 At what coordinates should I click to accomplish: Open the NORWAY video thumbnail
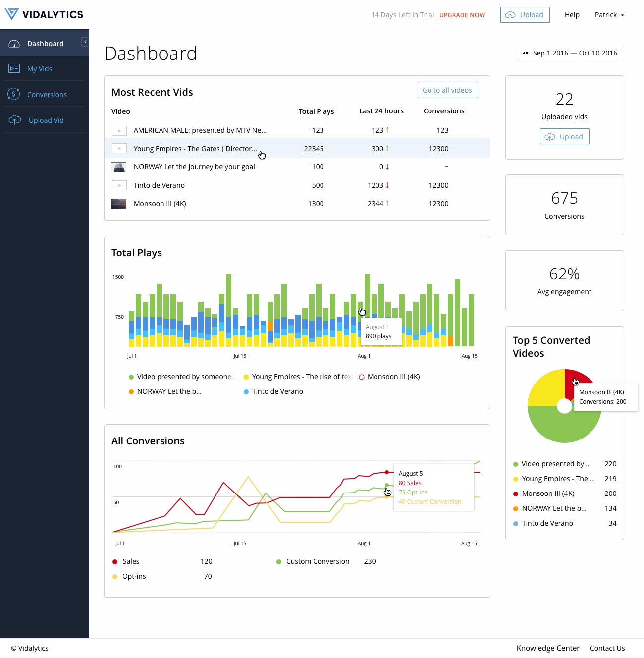119,167
